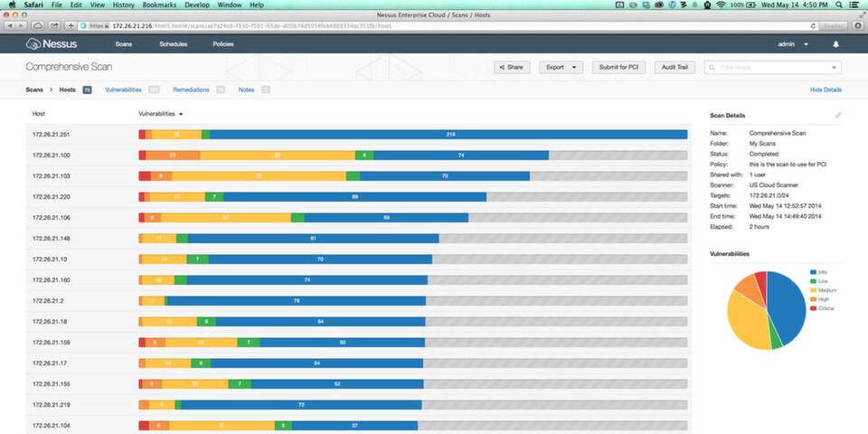Select host 172.26.21.104
Viewport: 868px width, 434px height.
51,426
